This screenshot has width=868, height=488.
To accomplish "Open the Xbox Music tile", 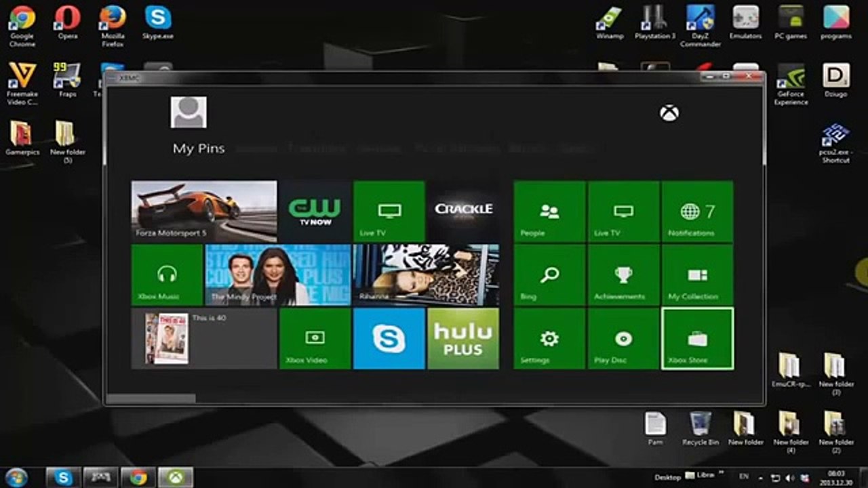I will [x=167, y=275].
